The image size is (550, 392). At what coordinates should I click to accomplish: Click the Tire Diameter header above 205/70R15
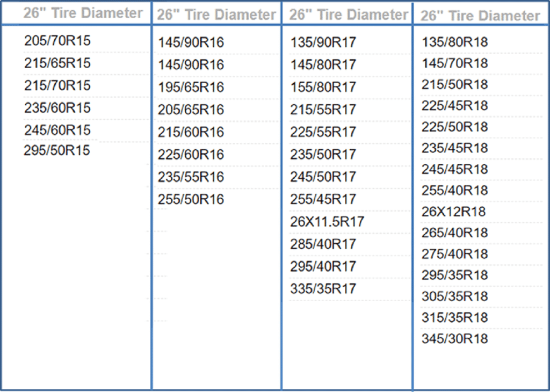click(x=83, y=13)
